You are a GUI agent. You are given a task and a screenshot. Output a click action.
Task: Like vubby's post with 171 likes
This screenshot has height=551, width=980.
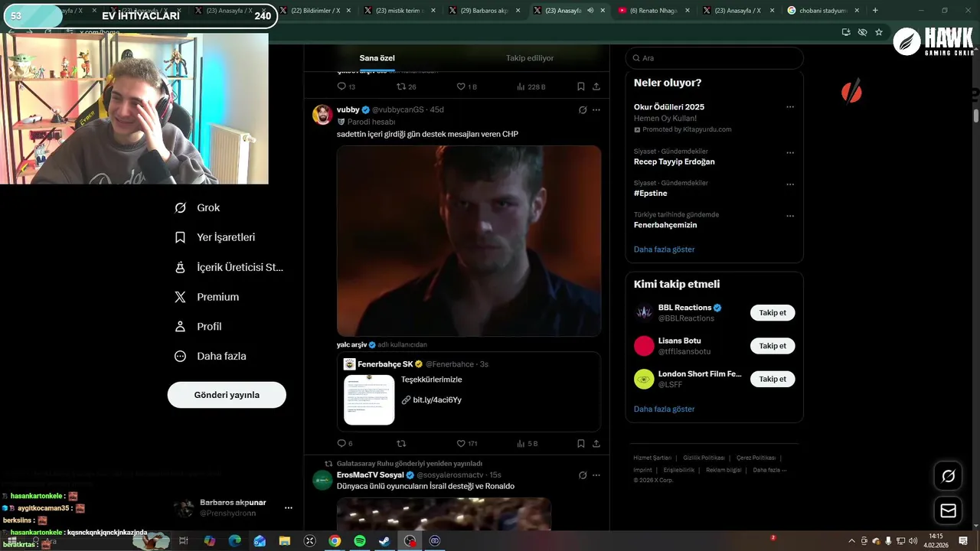tap(466, 443)
